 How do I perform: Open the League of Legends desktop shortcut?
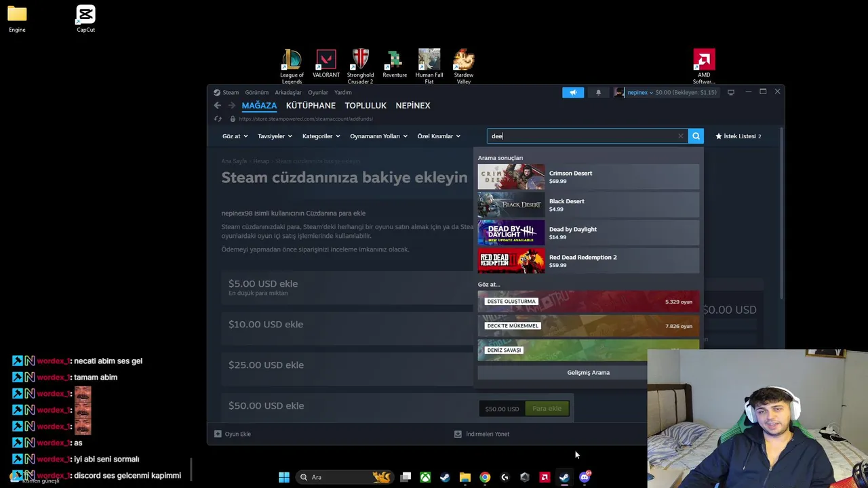pyautogui.click(x=292, y=66)
